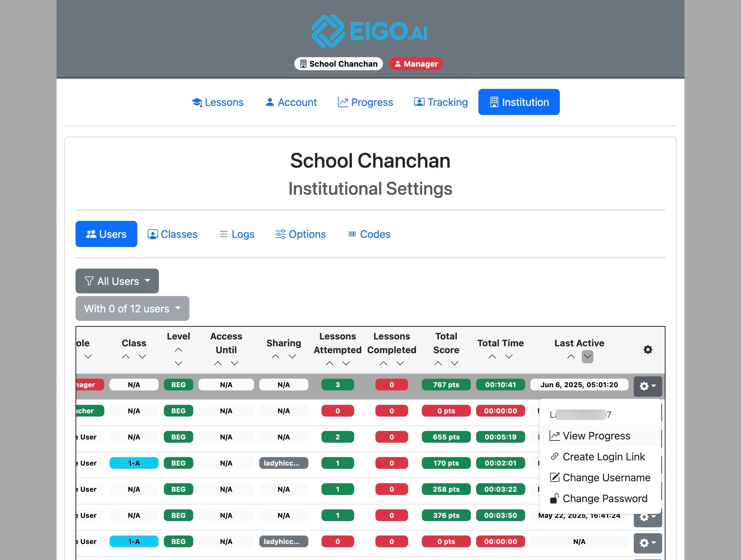Image resolution: width=741 pixels, height=560 pixels.
Task: Open the Logs sub-tab
Action: click(237, 234)
